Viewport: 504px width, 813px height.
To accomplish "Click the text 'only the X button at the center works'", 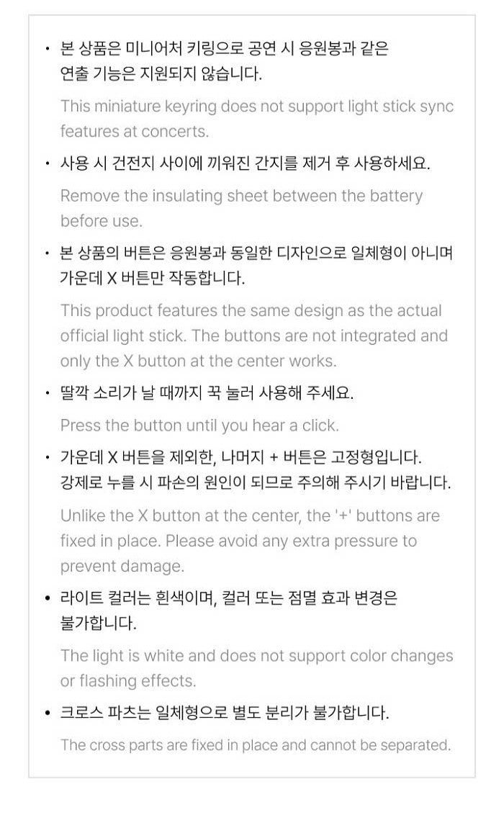I will coord(198,361).
